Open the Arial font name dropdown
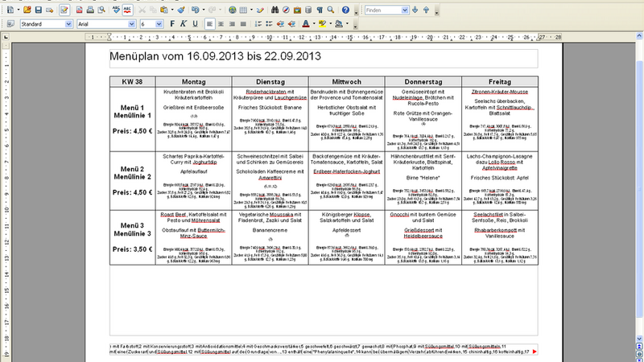This screenshot has width=644, height=362. pos(132,24)
